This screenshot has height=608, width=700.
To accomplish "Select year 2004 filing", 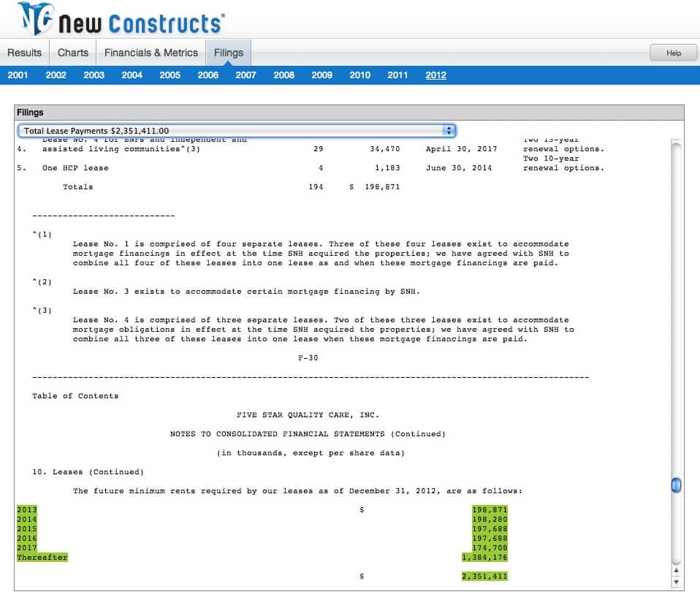I will [x=132, y=75].
